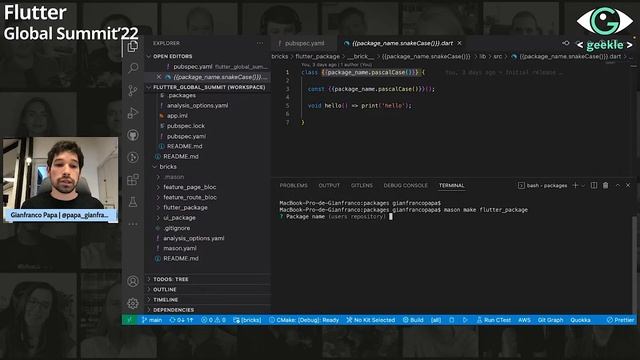The width and height of the screenshot is (640, 360).
Task: Open Explorer views and more actions ellipsis
Action: 260,43
